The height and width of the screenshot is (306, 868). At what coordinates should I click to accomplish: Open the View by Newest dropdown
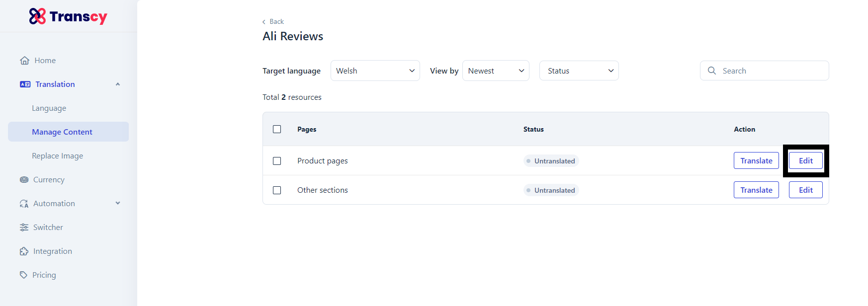(496, 71)
